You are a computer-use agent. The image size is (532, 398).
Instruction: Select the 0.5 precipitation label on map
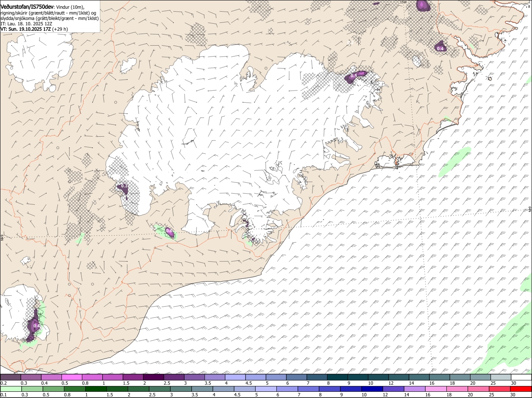pyautogui.click(x=353, y=76)
